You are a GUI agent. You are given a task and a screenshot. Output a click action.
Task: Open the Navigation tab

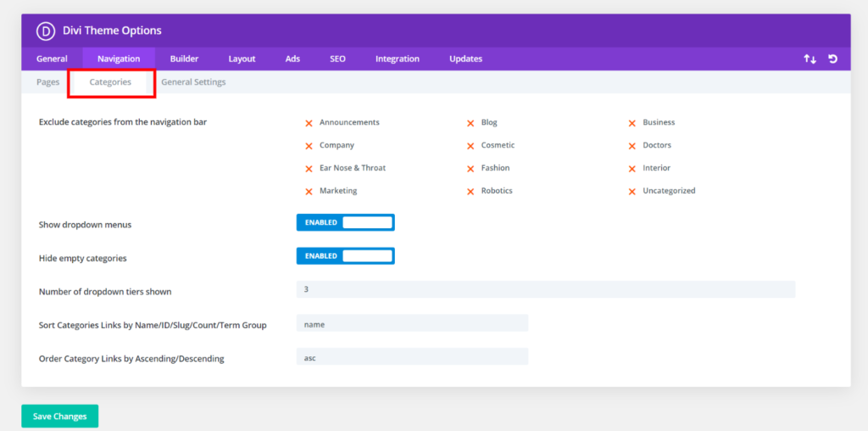tap(119, 59)
